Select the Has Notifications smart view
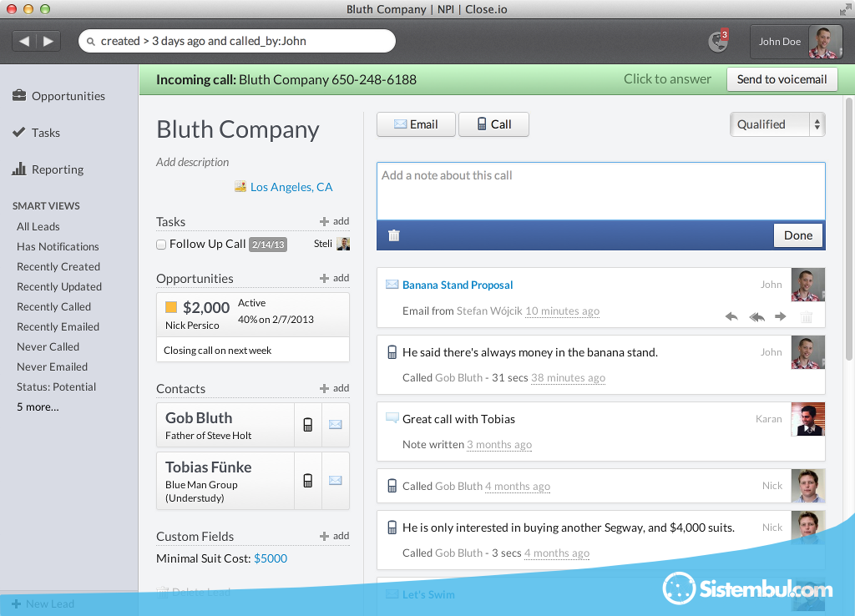 point(58,246)
